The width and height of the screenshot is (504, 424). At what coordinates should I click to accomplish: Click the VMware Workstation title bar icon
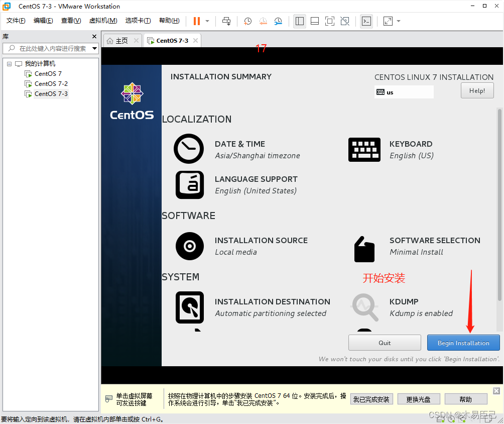click(x=7, y=6)
